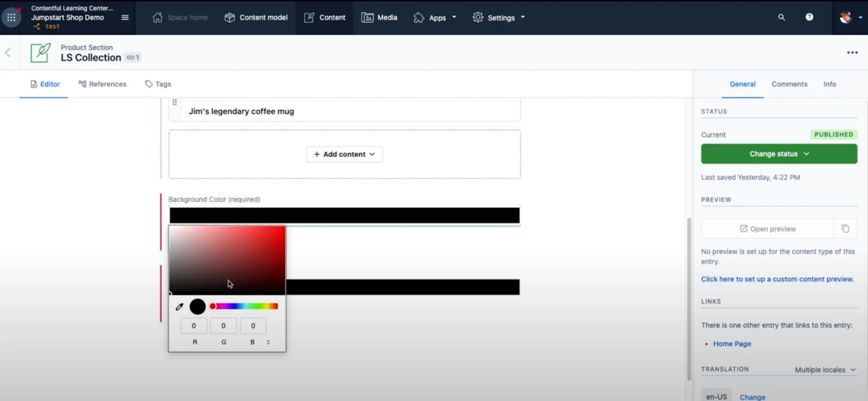This screenshot has width=868, height=401.
Task: Click the link count badge beside LS Collection
Action: point(133,57)
